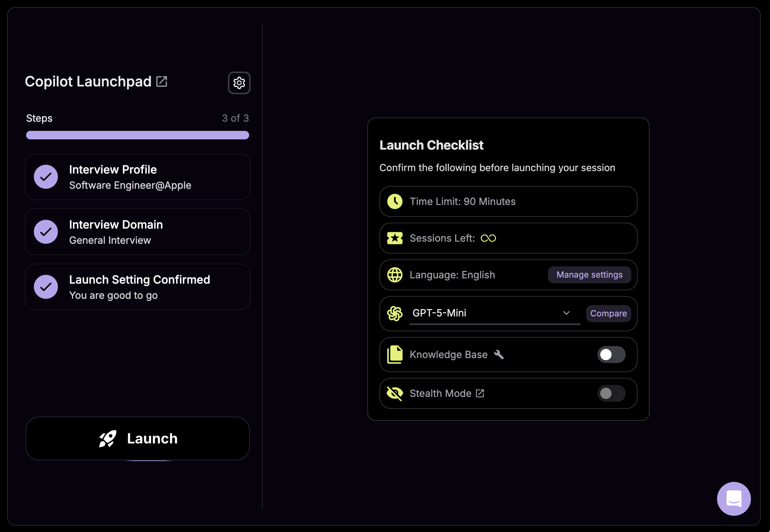The width and height of the screenshot is (770, 532).
Task: Open Copilot Launchpad external link
Action: (x=162, y=81)
